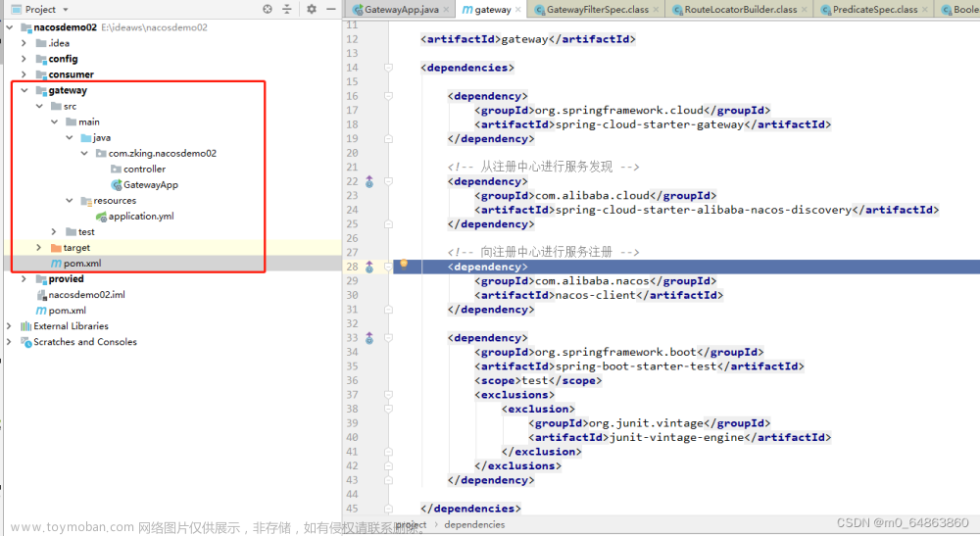
Task: Click the Spring application.yml leaf icon
Action: [101, 217]
